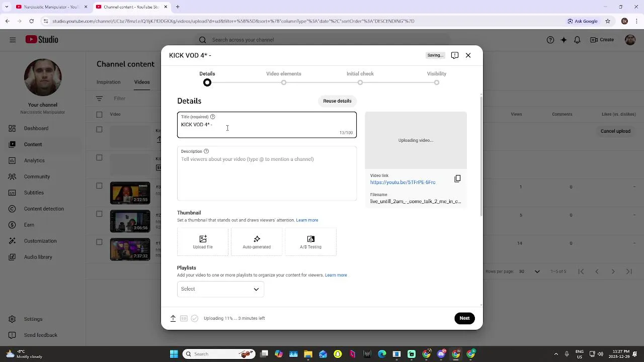The width and height of the screenshot is (644, 362).
Task: Open the send feedback icon in dialog header
Action: click(x=455, y=55)
